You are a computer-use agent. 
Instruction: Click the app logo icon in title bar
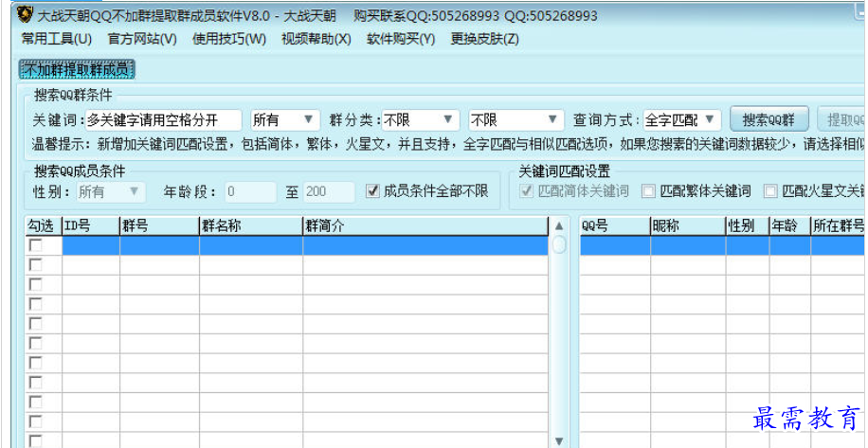click(25, 15)
